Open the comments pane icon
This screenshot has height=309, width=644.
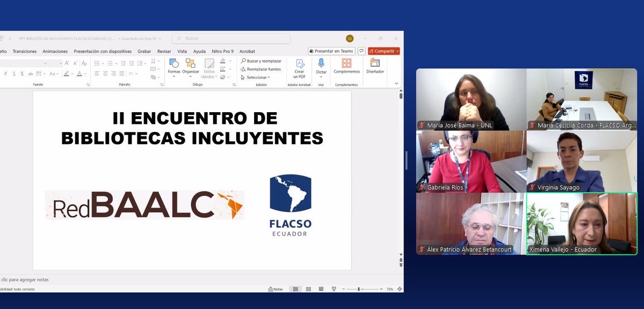click(x=361, y=51)
